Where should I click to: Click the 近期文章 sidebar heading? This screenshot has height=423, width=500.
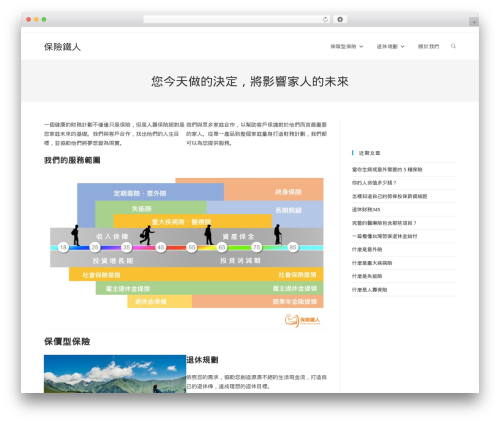coord(369,153)
